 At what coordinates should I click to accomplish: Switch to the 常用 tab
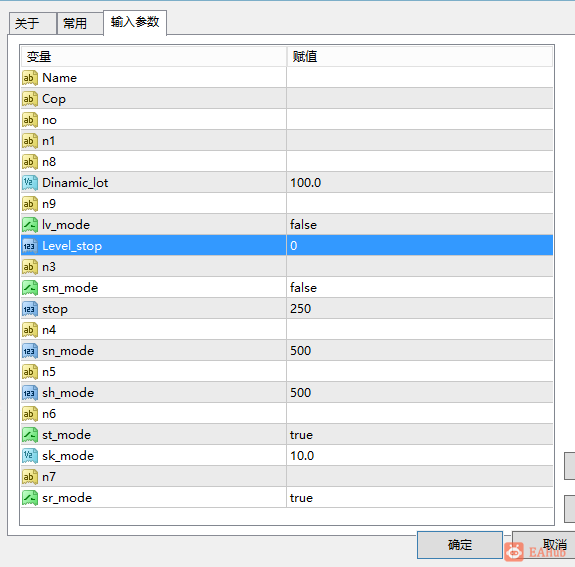pyautogui.click(x=80, y=23)
